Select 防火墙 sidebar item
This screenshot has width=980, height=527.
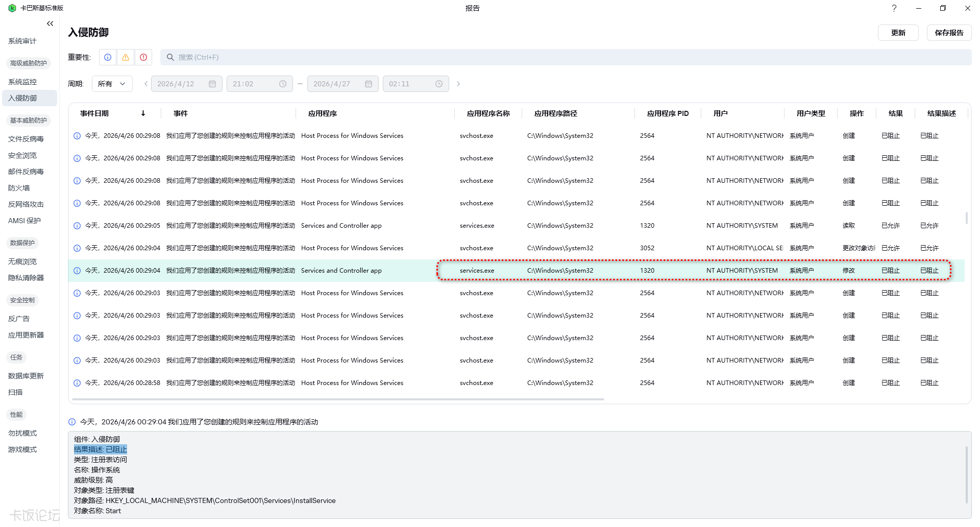pos(19,188)
